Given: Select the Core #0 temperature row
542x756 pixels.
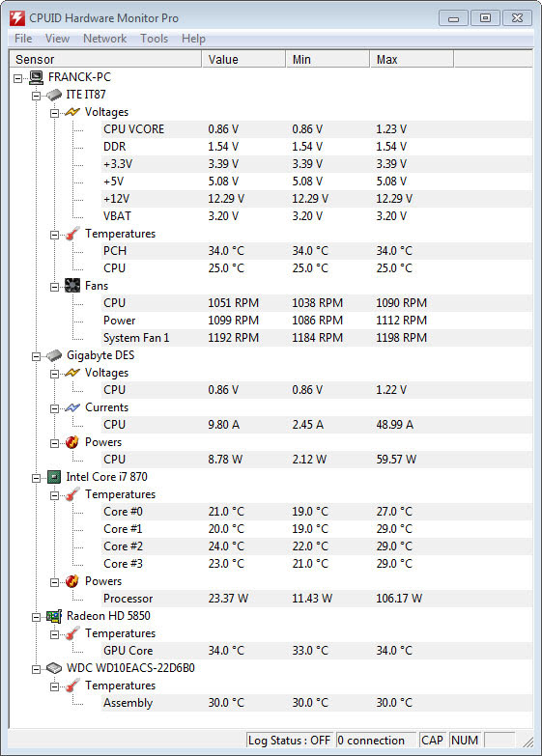Looking at the screenshot, I should (317, 512).
